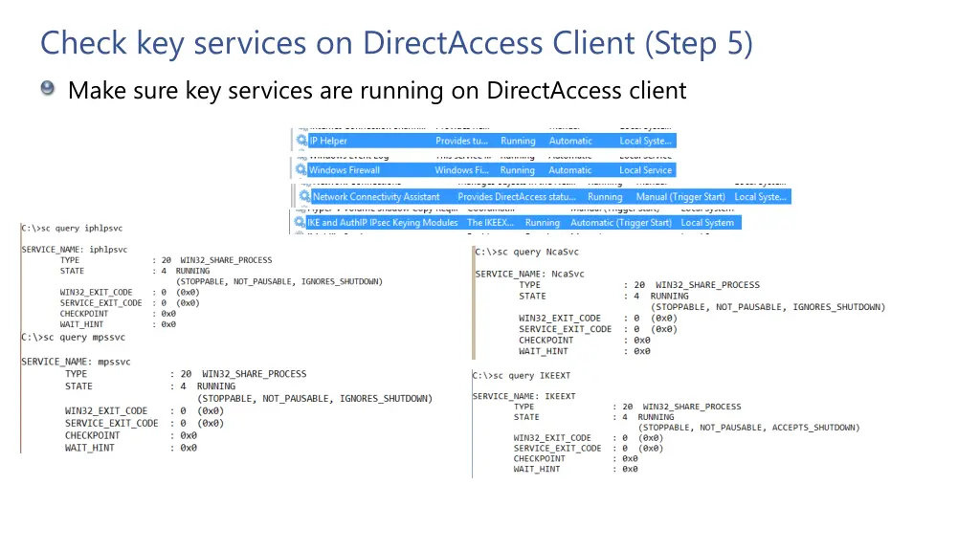Click Running status in Network Connectivity Assistant row

point(605,197)
